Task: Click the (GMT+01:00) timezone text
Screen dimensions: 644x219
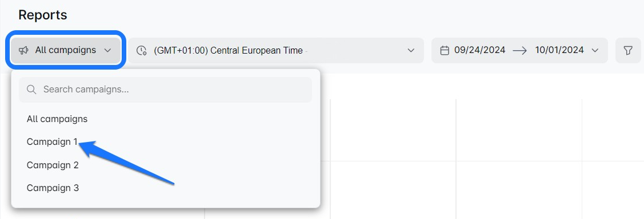Action: [181, 50]
